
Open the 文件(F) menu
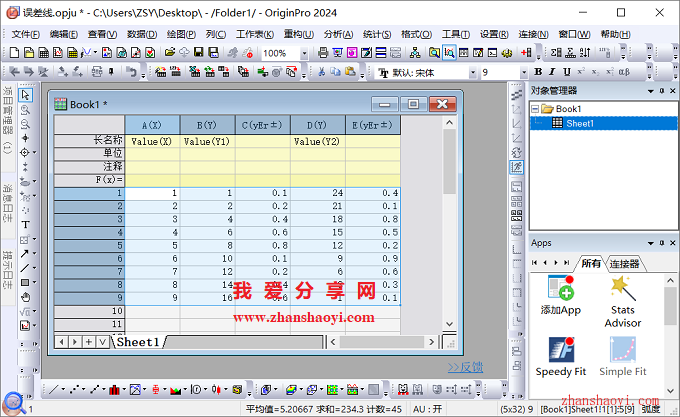[x=26, y=34]
